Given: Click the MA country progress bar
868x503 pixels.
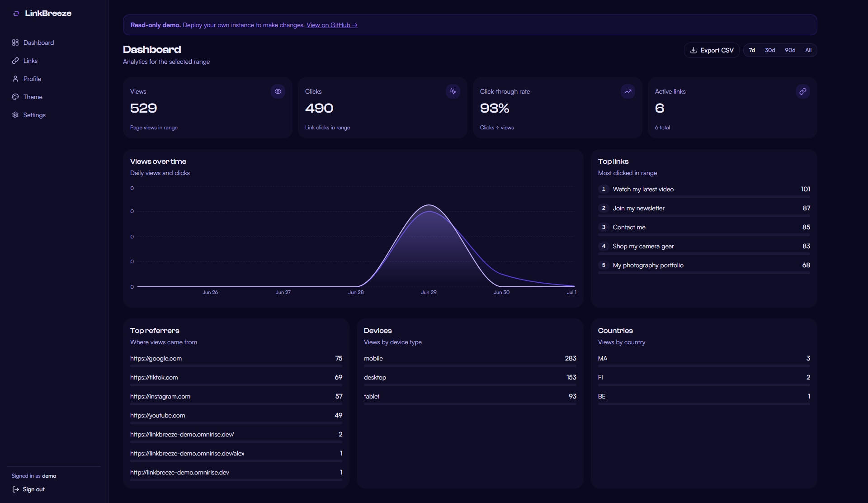Looking at the screenshot, I should (x=704, y=365).
